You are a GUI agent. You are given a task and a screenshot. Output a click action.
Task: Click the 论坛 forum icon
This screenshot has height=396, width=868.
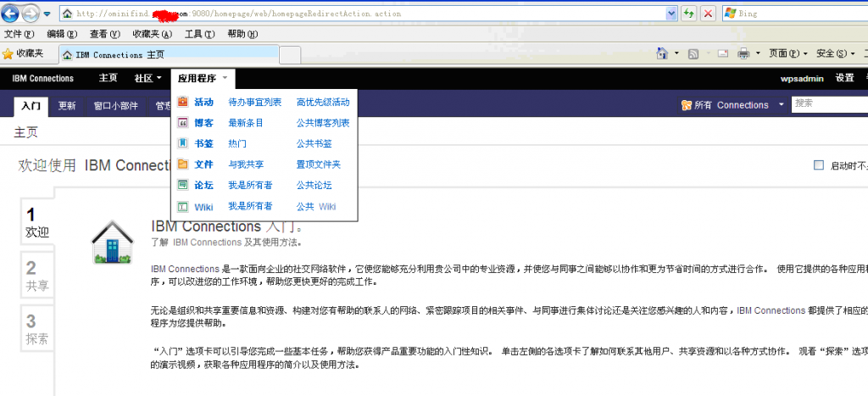[x=182, y=185]
